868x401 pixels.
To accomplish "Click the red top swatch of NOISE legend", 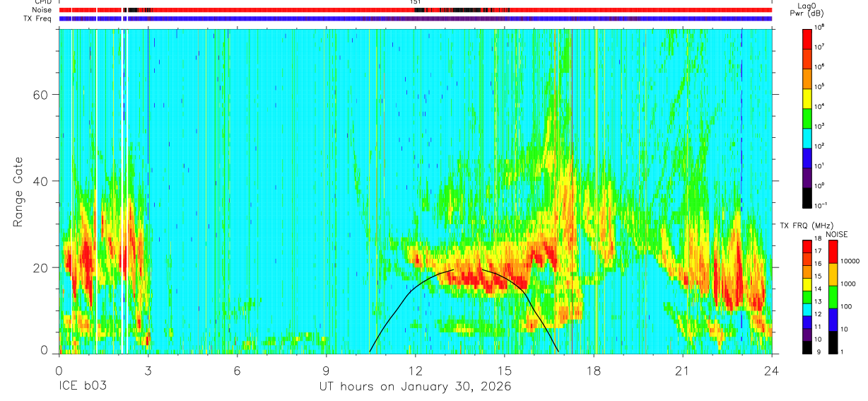I will point(833,251).
